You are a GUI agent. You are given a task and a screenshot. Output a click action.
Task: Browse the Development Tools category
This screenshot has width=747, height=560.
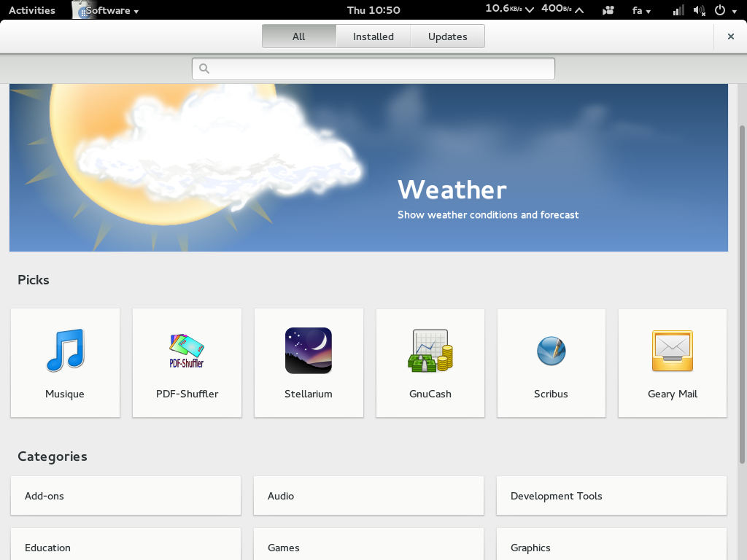(x=611, y=496)
